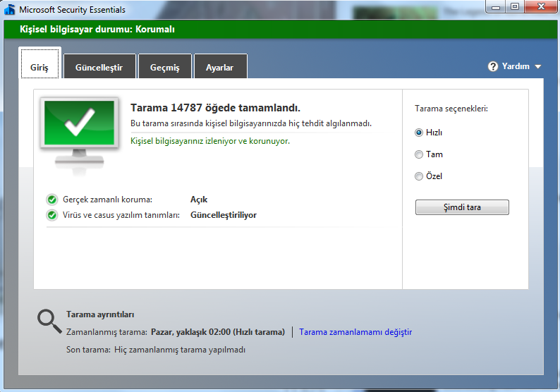
Task: Click the Pazar, yaklaşık 02:00 (Hızlı tarama) text
Action: point(218,332)
